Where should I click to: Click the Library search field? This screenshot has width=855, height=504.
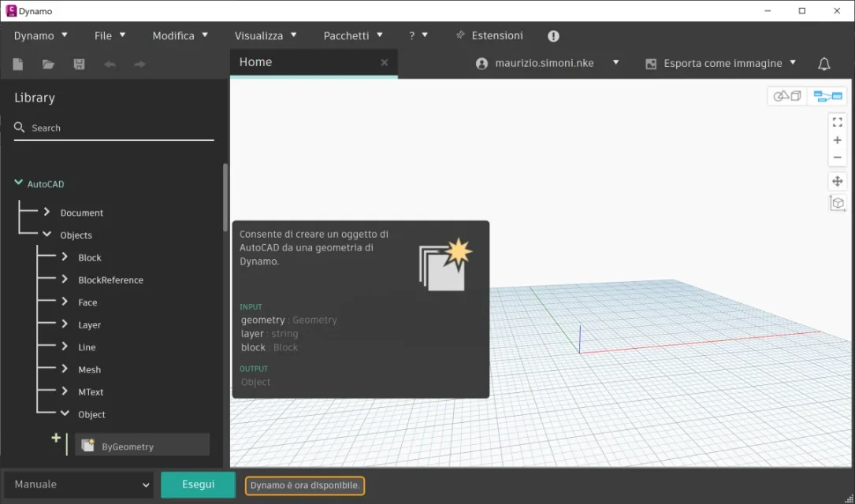[114, 128]
